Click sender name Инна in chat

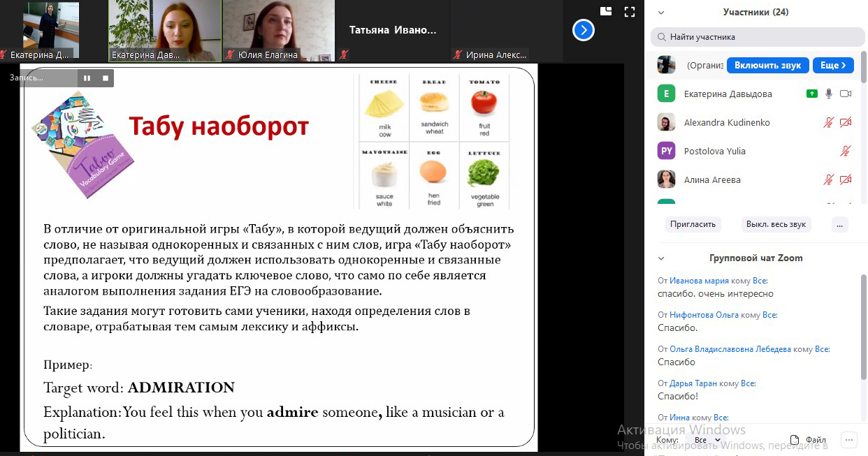(679, 418)
